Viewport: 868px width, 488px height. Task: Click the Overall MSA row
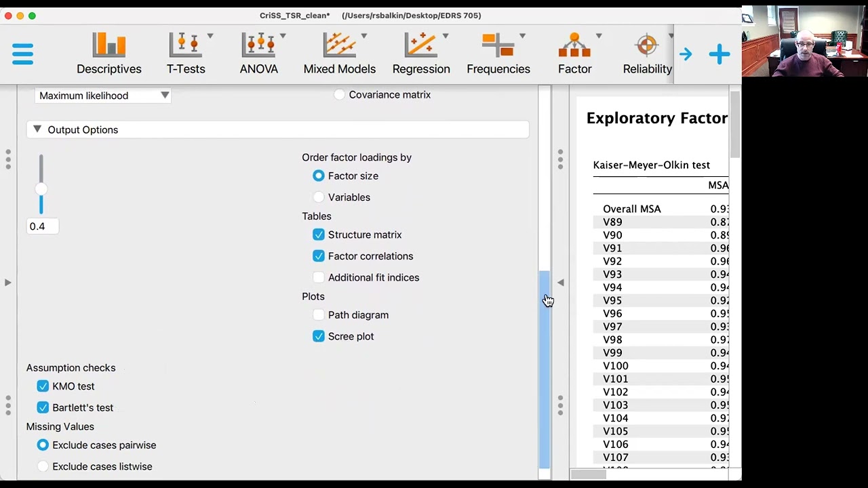point(661,209)
